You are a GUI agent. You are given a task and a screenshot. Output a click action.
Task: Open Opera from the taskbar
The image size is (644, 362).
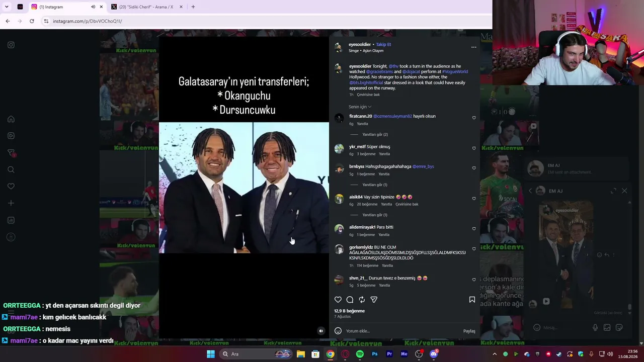pyautogui.click(x=345, y=354)
